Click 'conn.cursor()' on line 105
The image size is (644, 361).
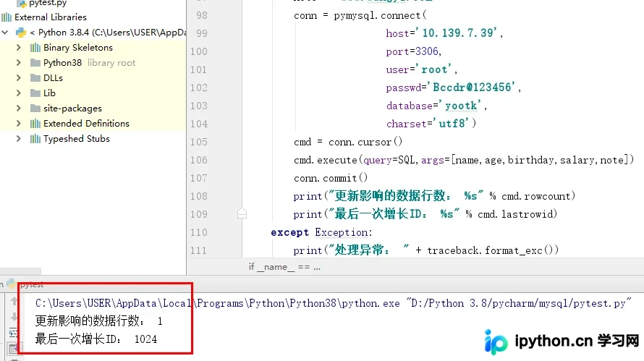click(x=365, y=142)
